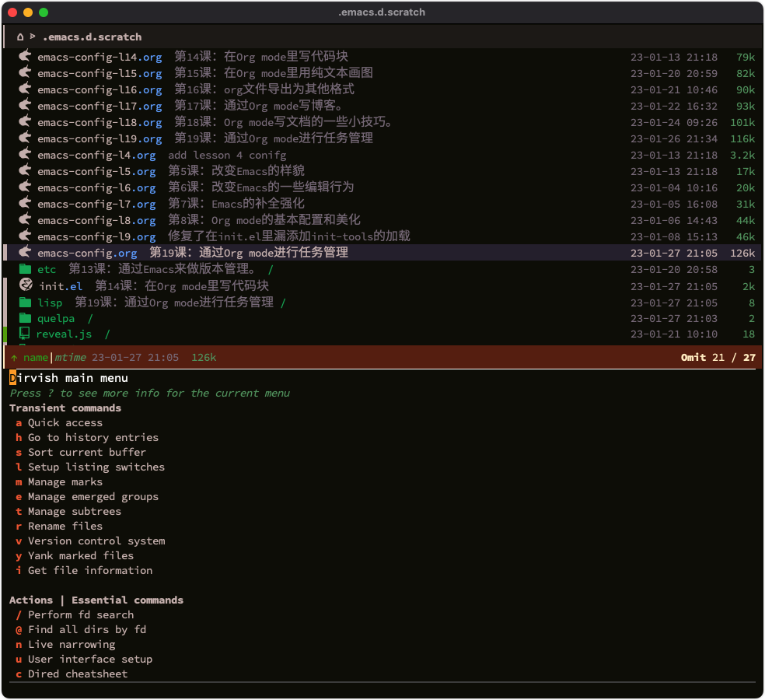The image size is (765, 700).
Task: Click the org icon beside emacs-config-l19.org
Action: (x=24, y=138)
